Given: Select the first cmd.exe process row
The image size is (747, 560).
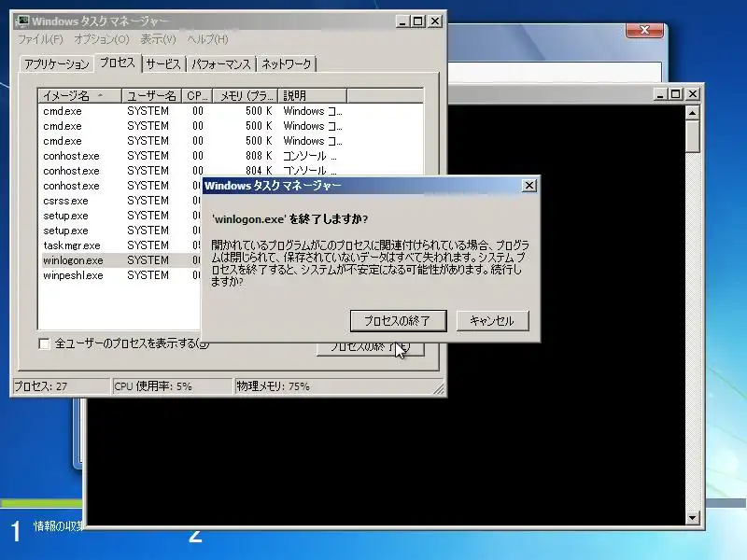Looking at the screenshot, I should [230, 111].
